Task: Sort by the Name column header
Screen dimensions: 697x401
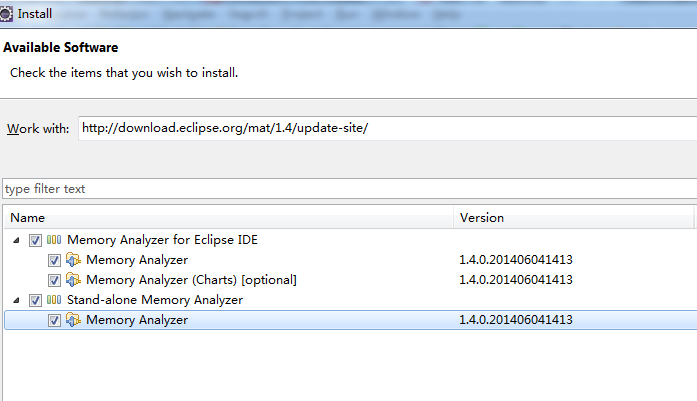Action: pos(229,218)
